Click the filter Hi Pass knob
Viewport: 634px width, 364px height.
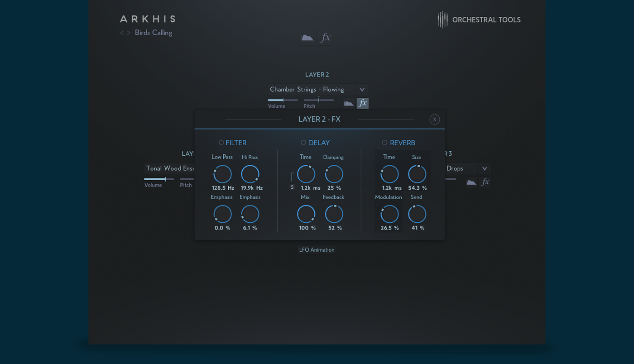(x=250, y=174)
